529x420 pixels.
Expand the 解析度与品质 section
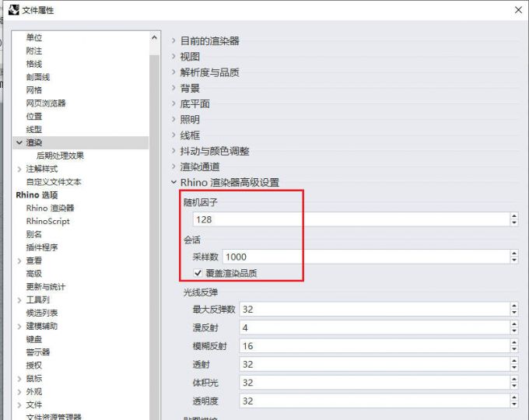173,72
